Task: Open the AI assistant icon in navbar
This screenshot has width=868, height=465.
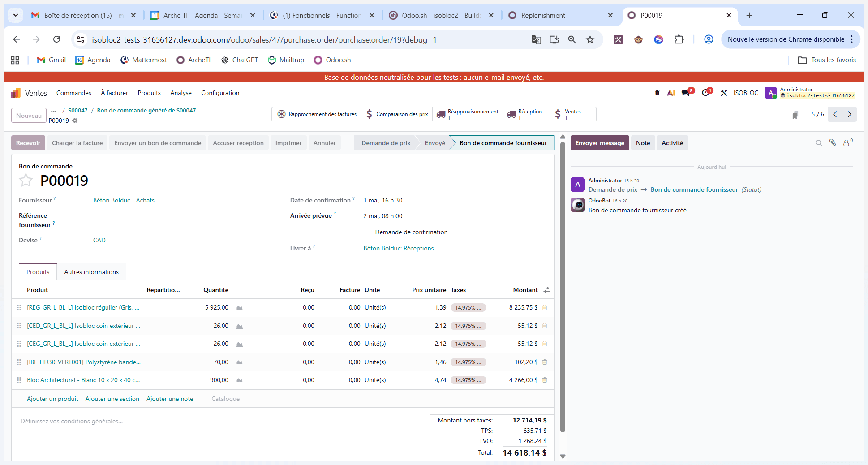Action: [x=671, y=93]
